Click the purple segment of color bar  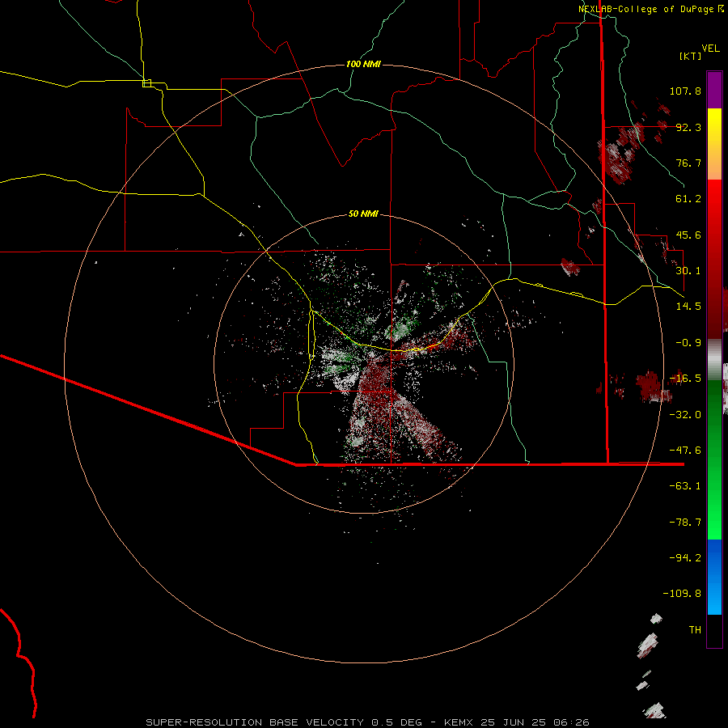click(714, 90)
